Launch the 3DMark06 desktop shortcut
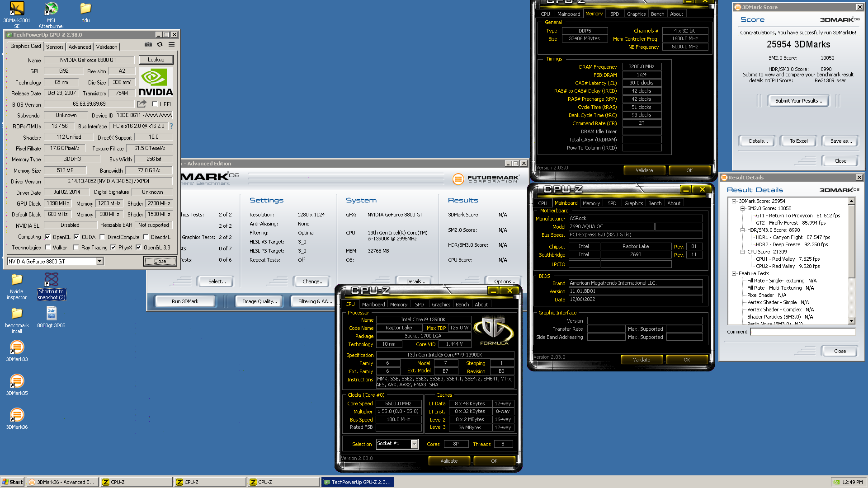 pyautogui.click(x=17, y=419)
